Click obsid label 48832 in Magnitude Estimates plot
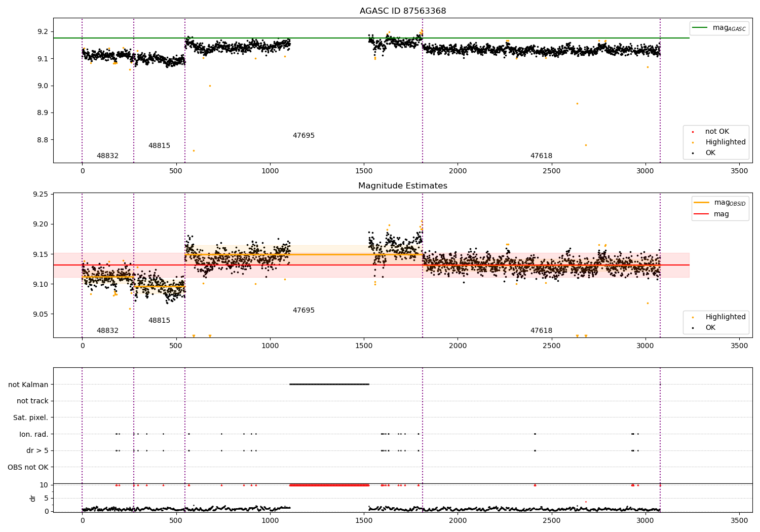This screenshot has width=760, height=532. coord(107,331)
